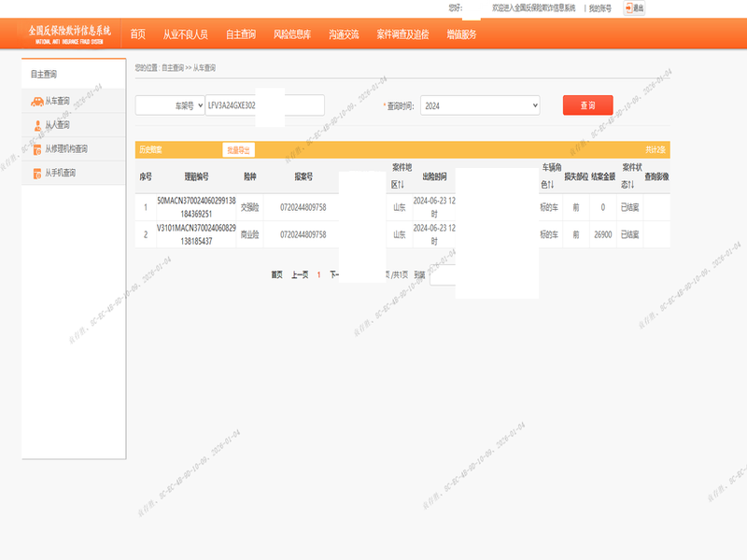Go to 风险信息库 in the top menu
Viewport: 747px width, 560px height.
tap(292, 35)
